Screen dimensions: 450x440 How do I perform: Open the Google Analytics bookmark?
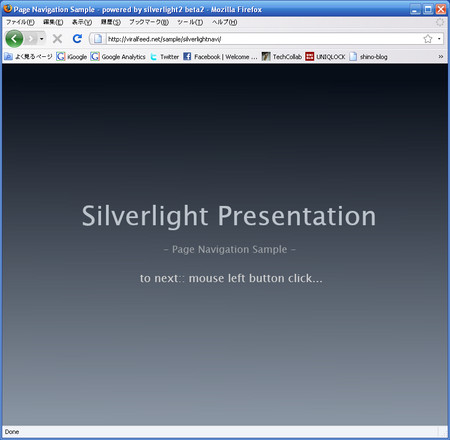(x=118, y=57)
